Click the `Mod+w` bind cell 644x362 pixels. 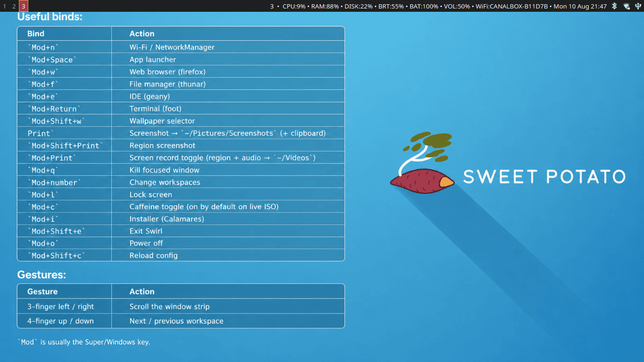coord(64,72)
